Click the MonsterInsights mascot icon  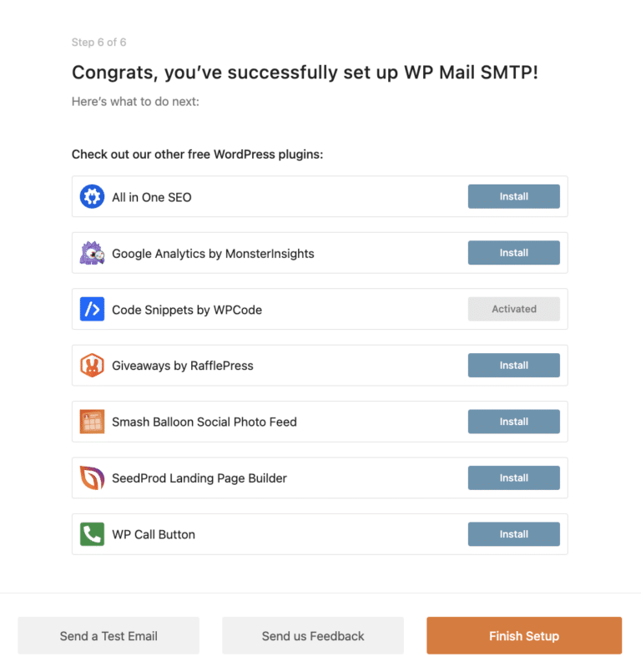(x=92, y=252)
